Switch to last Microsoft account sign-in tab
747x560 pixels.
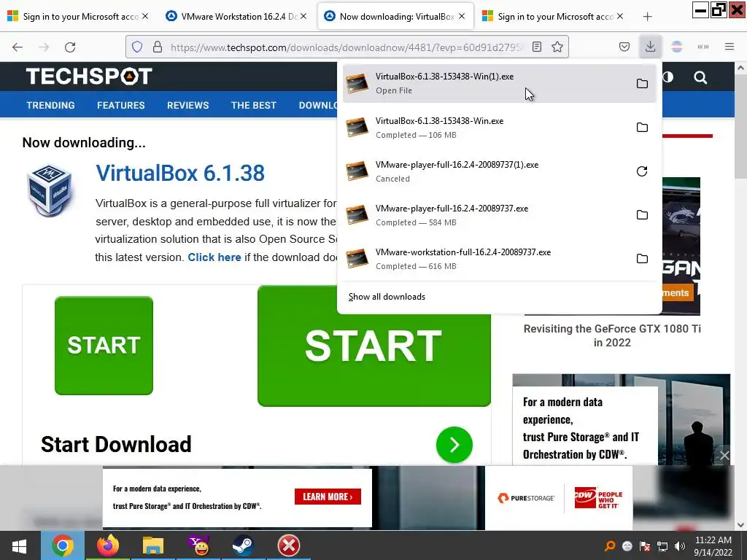coord(554,17)
